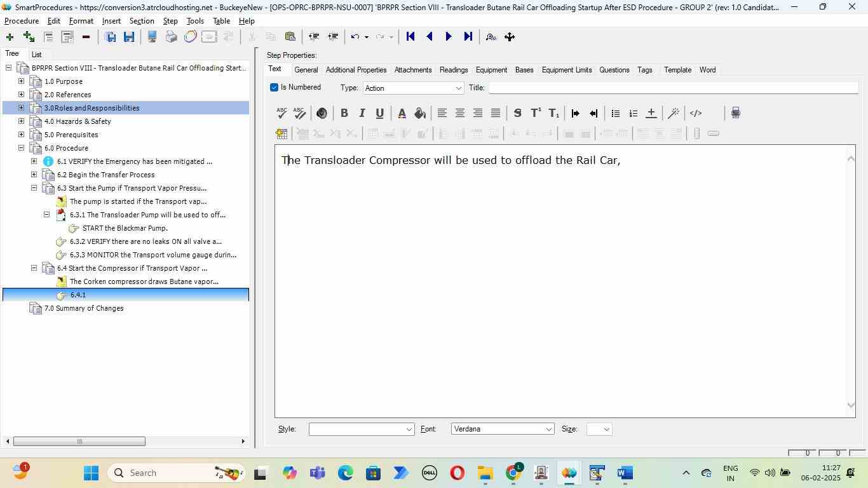Viewport: 868px width, 488px height.
Task: Center align the text
Action: click(459, 113)
